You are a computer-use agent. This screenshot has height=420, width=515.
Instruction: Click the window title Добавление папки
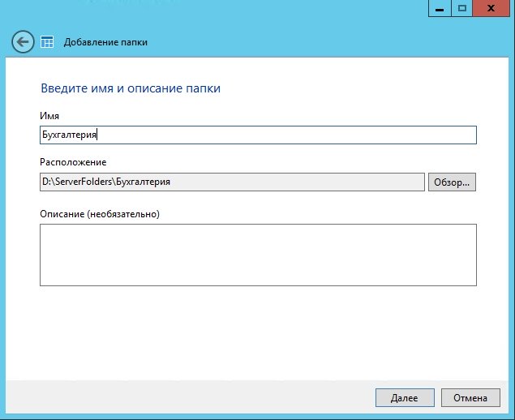tap(105, 42)
